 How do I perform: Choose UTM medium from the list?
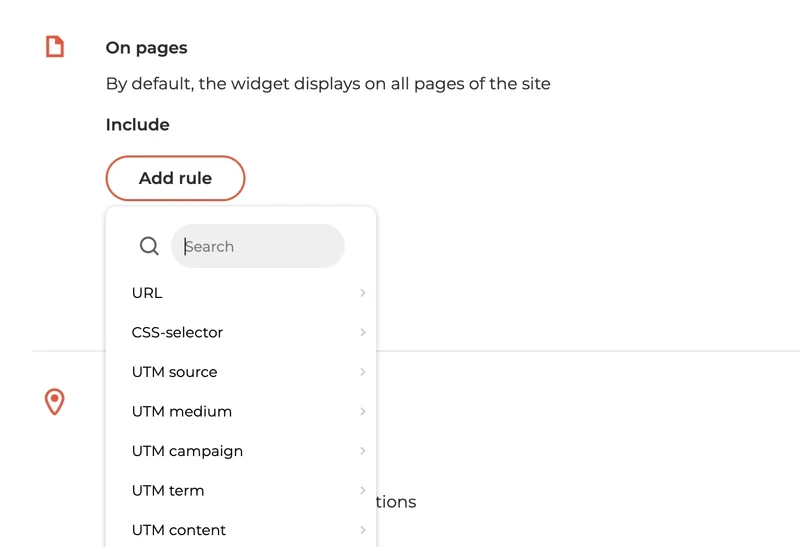point(241,411)
